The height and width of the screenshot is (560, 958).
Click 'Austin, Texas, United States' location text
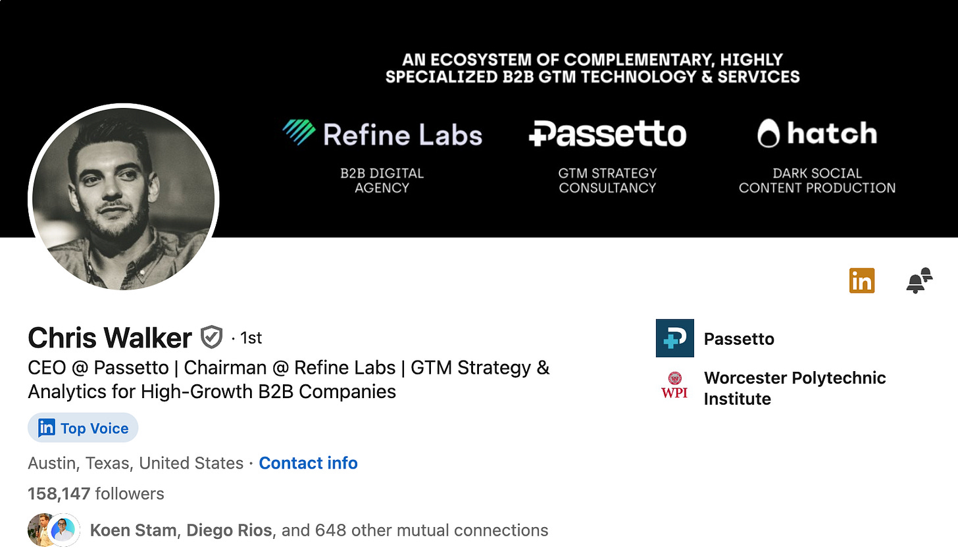coord(136,463)
